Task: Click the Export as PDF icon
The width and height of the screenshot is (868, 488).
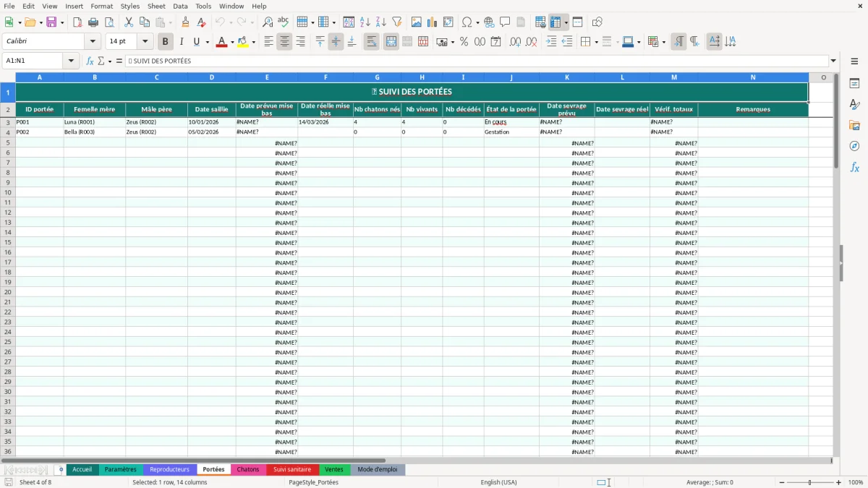Action: pyautogui.click(x=77, y=22)
